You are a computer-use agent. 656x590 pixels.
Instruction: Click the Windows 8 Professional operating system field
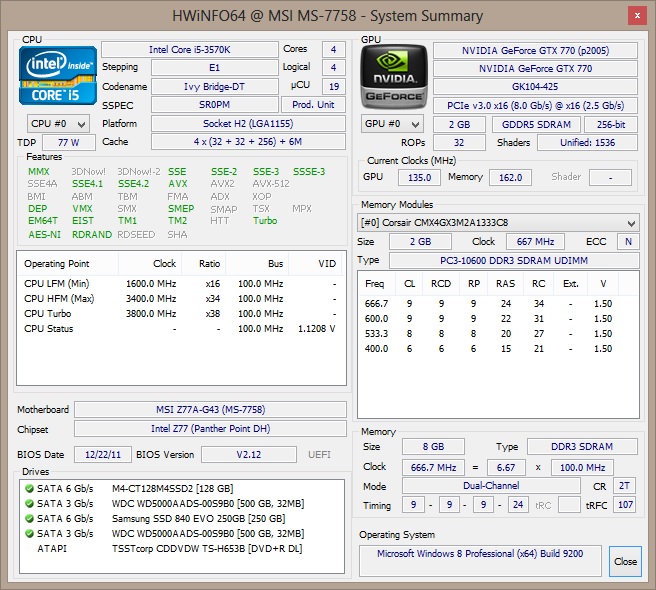tap(480, 561)
